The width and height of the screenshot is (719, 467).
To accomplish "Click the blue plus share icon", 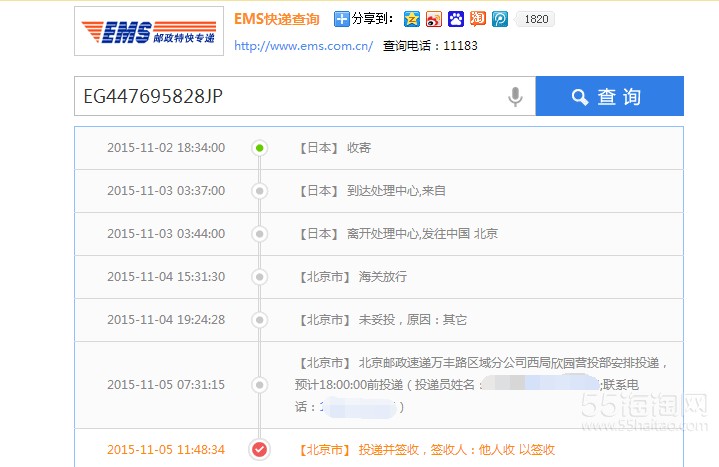I will click(341, 19).
